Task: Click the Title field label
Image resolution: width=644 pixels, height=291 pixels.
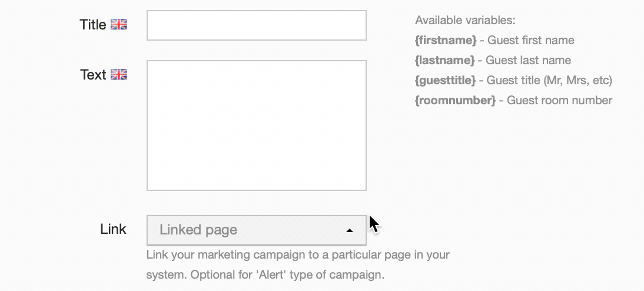Action: coord(93,25)
